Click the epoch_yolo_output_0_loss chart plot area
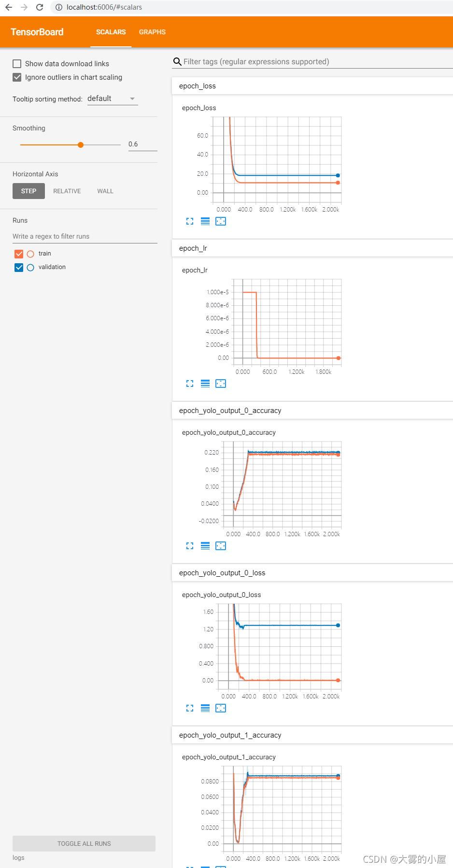 280,647
